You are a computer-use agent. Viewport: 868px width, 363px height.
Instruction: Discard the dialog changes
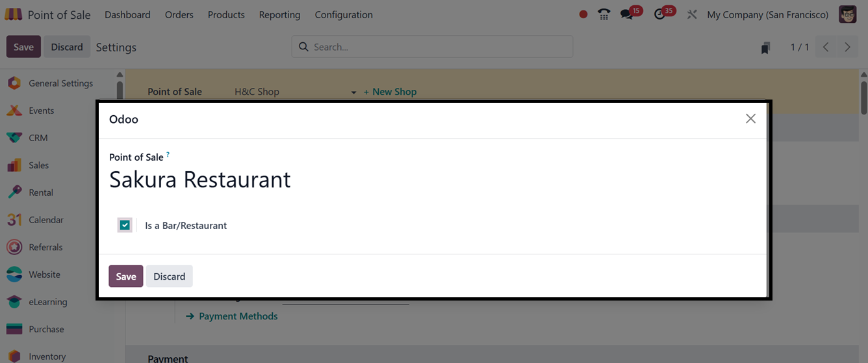(170, 276)
